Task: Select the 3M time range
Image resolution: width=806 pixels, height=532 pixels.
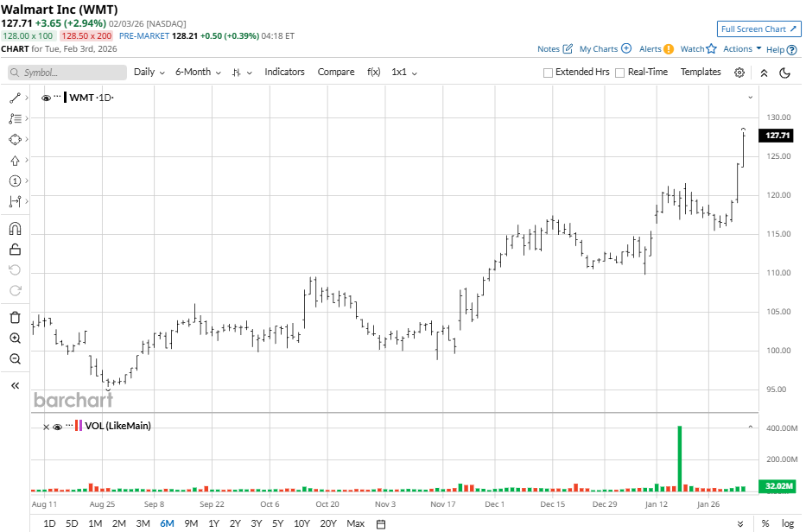Action: [143, 523]
